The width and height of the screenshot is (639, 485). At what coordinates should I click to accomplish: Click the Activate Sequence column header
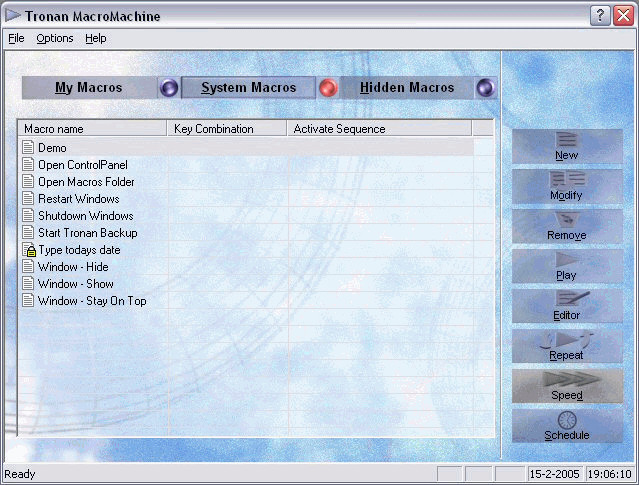[379, 129]
